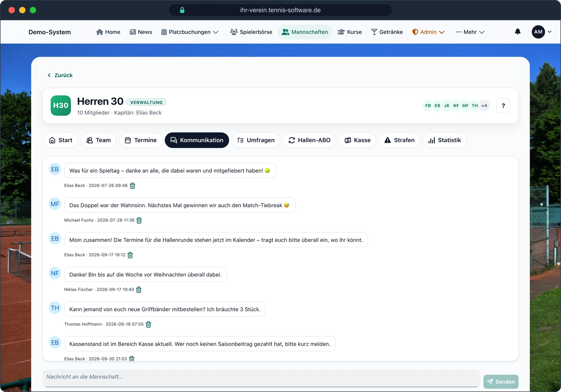Click the MF avatar beside Doppel message
561x392 pixels.
click(55, 204)
